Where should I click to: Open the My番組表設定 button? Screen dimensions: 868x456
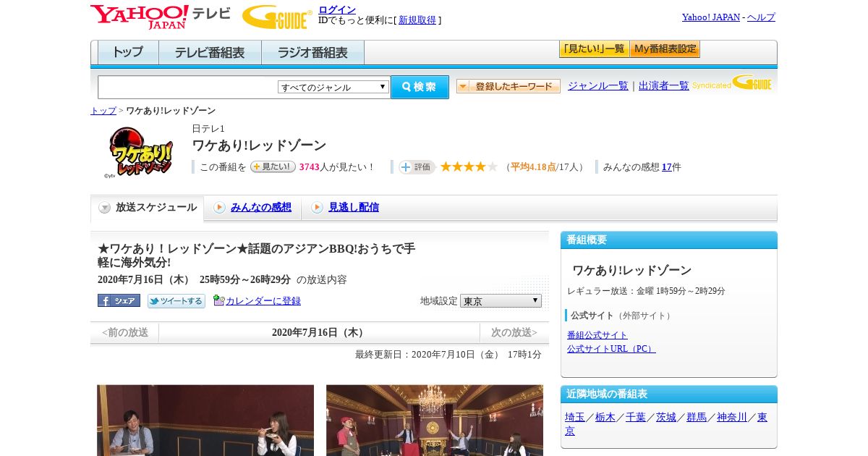[x=665, y=49]
